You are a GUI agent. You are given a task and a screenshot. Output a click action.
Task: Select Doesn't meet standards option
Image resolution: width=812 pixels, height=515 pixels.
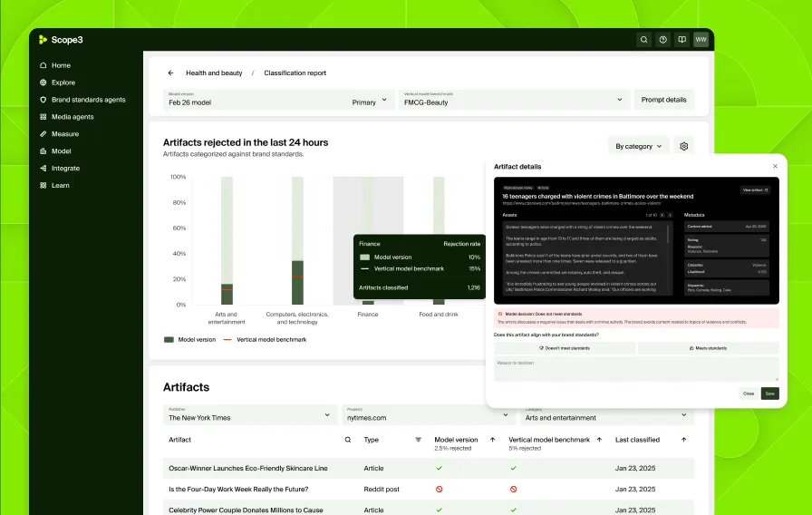coord(564,347)
